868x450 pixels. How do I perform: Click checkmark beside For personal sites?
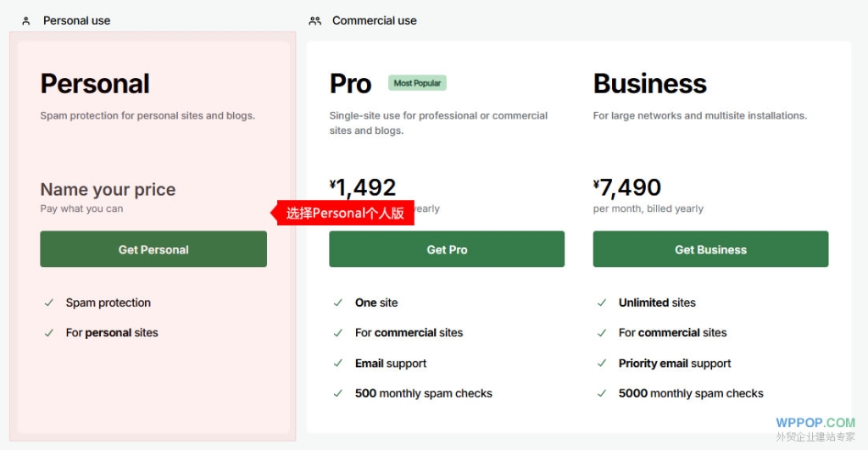[x=49, y=333]
